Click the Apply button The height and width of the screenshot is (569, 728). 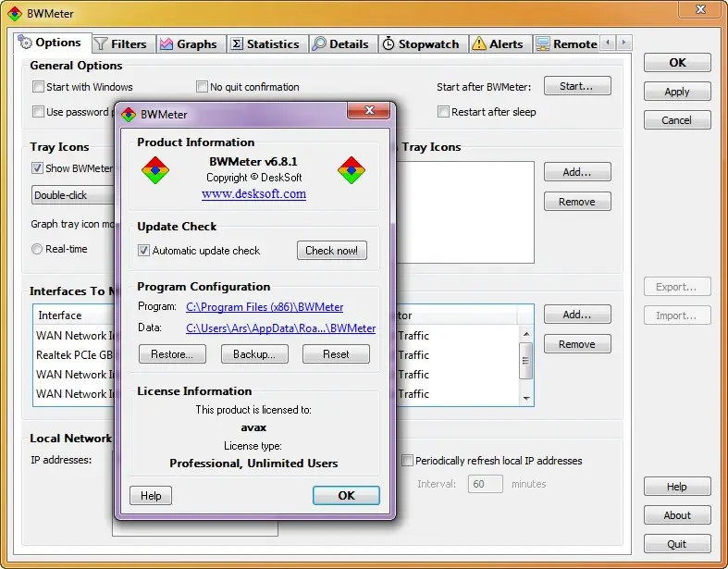coord(677,92)
